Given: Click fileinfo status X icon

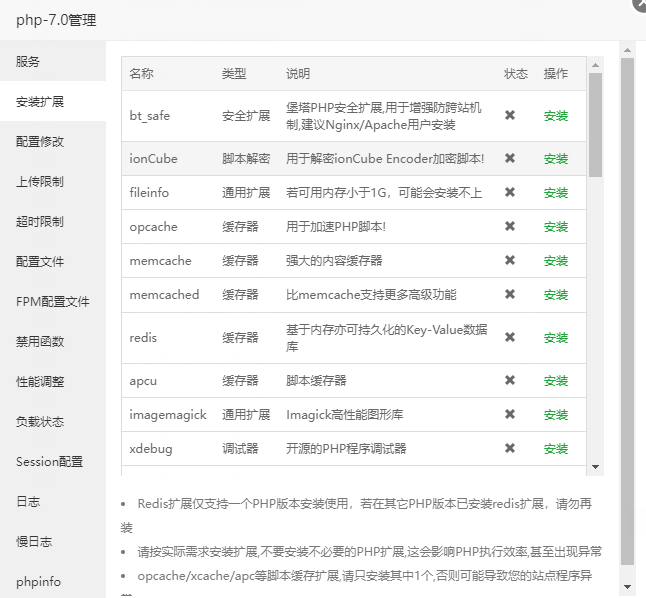Looking at the screenshot, I should tap(510, 192).
